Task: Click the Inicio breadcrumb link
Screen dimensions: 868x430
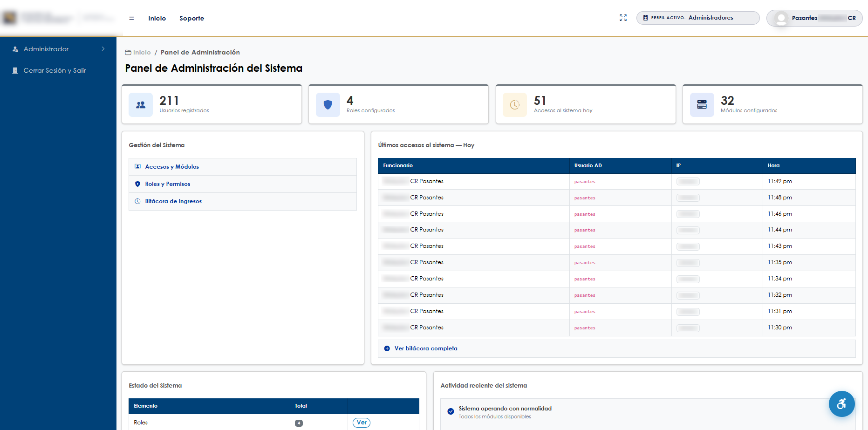Action: pyautogui.click(x=142, y=52)
